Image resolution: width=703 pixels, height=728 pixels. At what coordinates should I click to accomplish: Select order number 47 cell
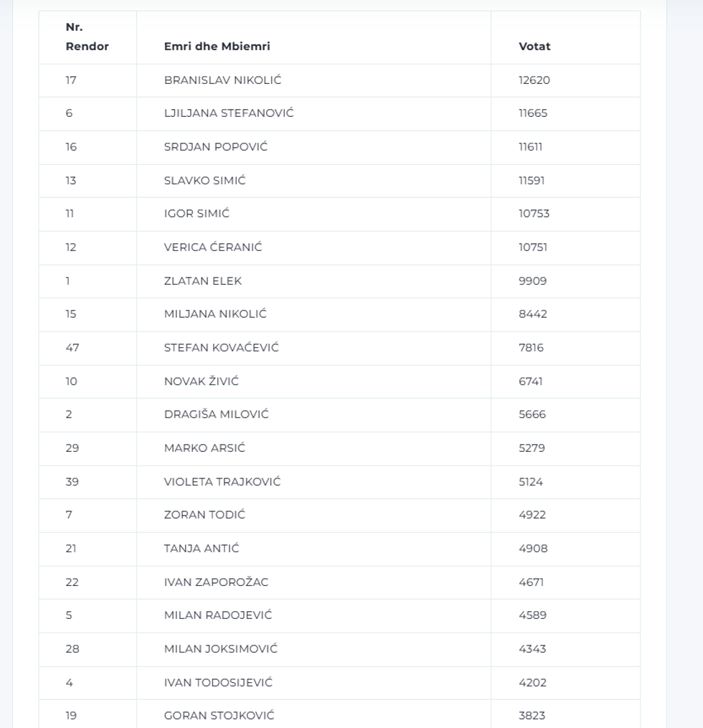pos(72,347)
